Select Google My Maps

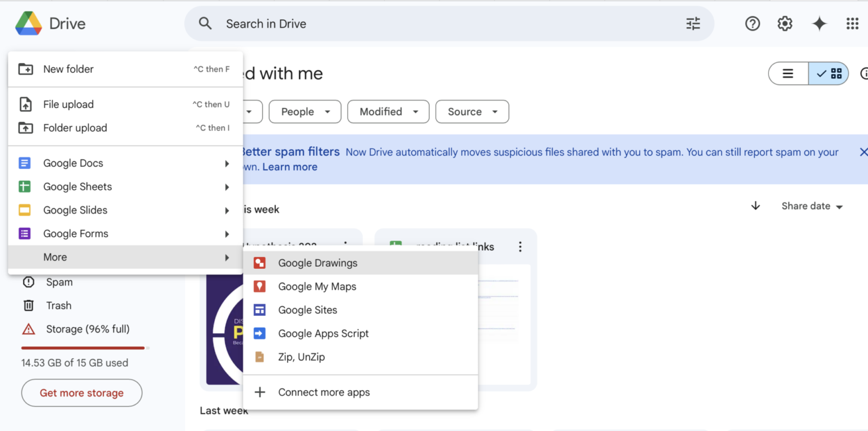317,286
